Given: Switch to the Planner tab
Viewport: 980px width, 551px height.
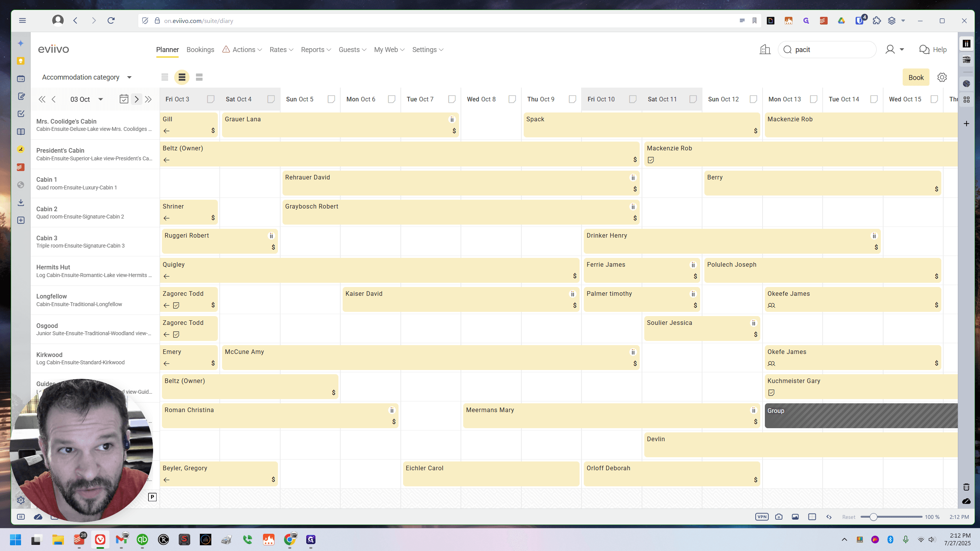Looking at the screenshot, I should [x=167, y=50].
